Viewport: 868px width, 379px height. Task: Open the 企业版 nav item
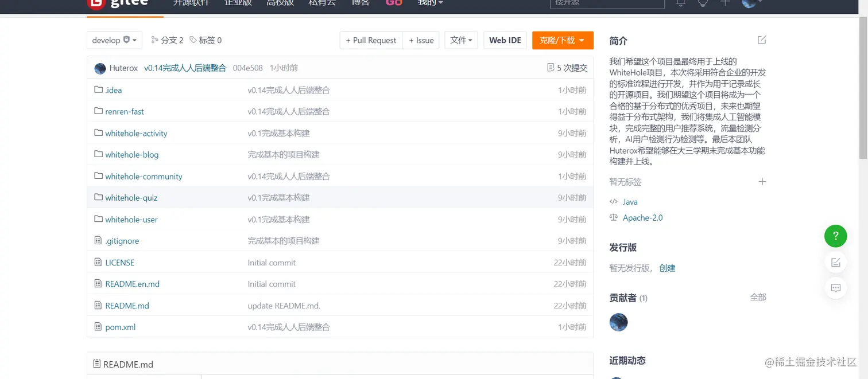click(238, 3)
